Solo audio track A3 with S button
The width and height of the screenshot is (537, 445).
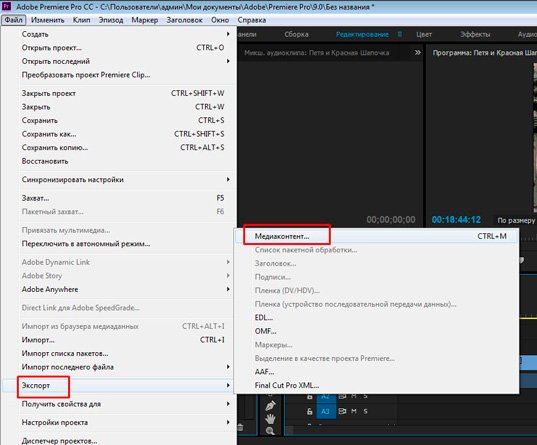tap(365, 411)
